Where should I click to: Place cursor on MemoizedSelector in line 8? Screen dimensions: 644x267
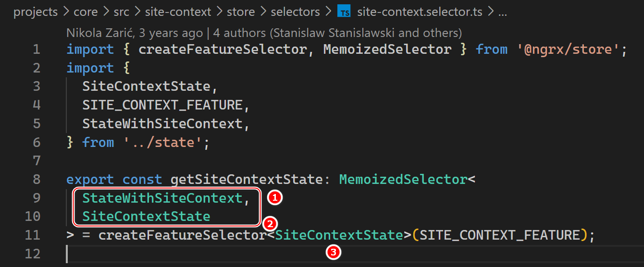[403, 180]
